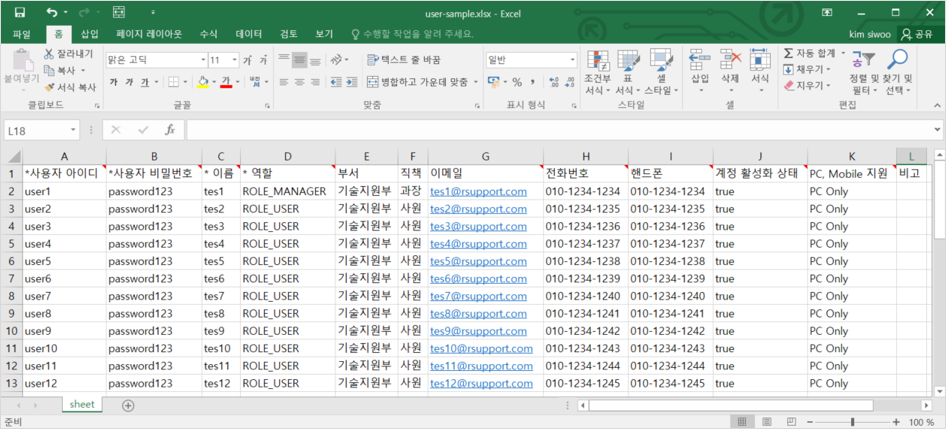
Task: Click the Insert Function fx icon
Action: pyautogui.click(x=170, y=130)
